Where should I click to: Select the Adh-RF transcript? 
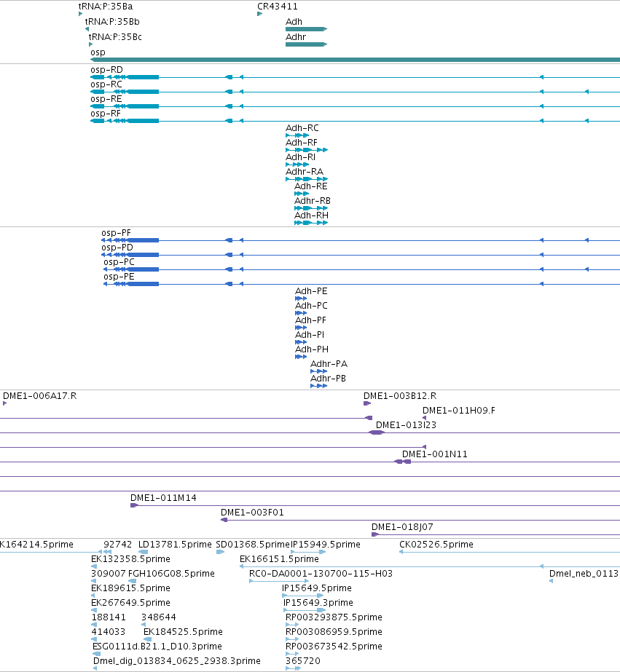coord(307,150)
